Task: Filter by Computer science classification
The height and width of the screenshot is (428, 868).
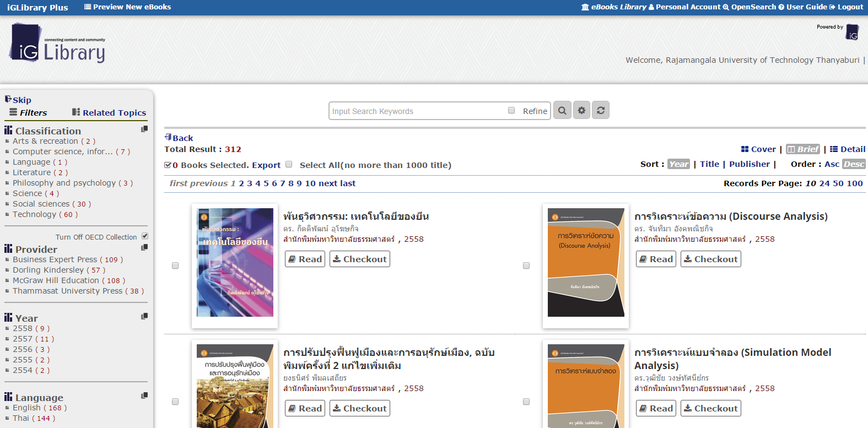Action: pos(72,151)
